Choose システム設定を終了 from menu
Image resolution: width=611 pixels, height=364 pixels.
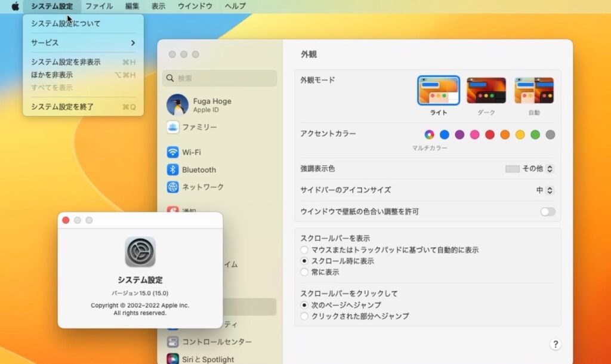[63, 107]
